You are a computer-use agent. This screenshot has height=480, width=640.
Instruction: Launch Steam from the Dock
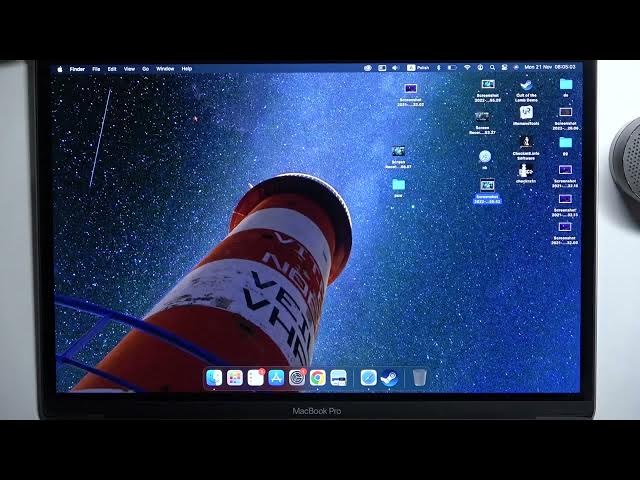click(389, 378)
